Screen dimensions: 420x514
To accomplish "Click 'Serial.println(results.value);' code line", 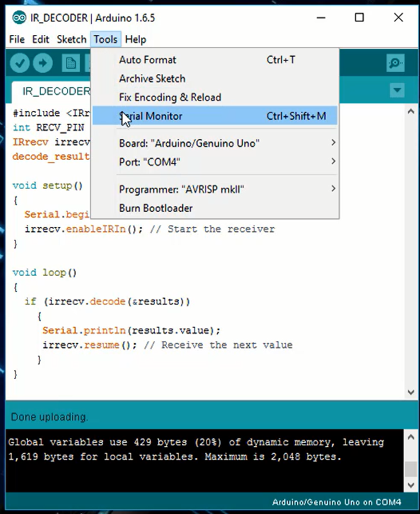I will pyautogui.click(x=131, y=330).
